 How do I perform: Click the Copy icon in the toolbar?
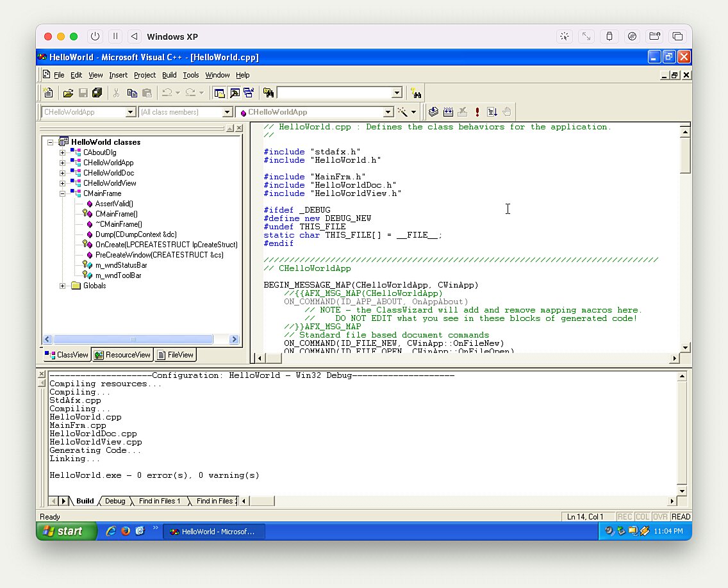point(132,94)
